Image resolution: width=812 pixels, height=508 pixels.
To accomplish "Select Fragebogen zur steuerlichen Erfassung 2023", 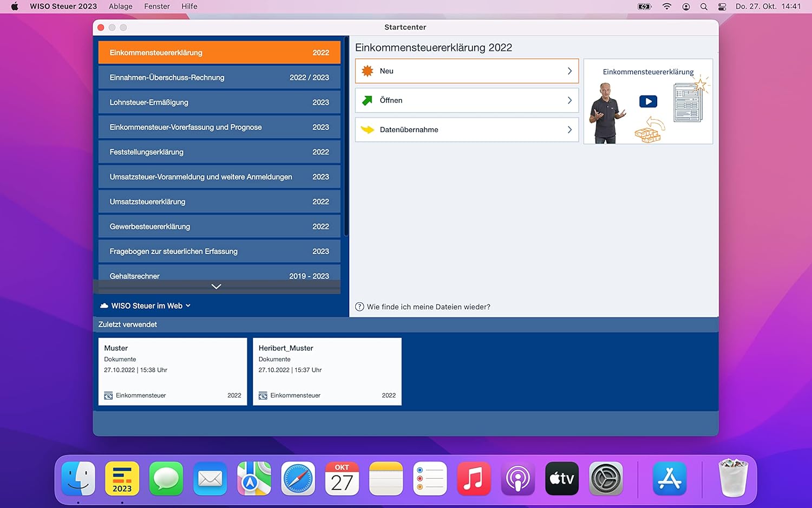I will click(219, 251).
